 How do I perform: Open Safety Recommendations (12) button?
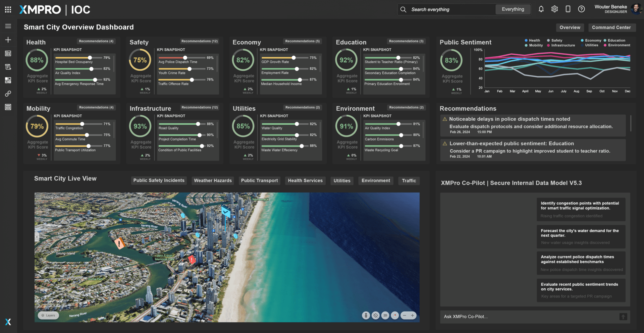(199, 41)
